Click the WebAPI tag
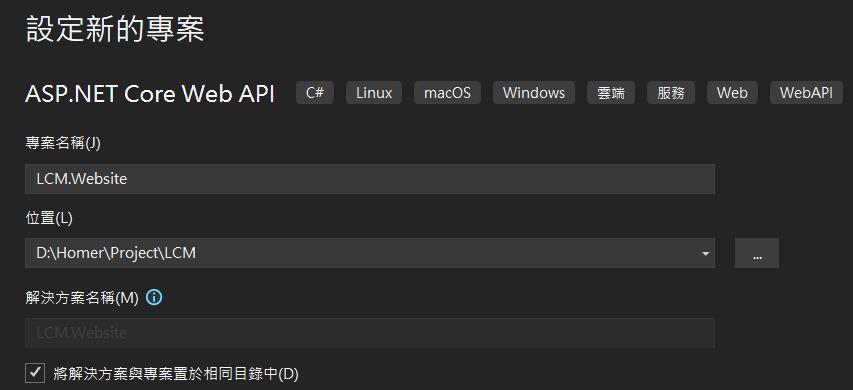 pyautogui.click(x=806, y=92)
